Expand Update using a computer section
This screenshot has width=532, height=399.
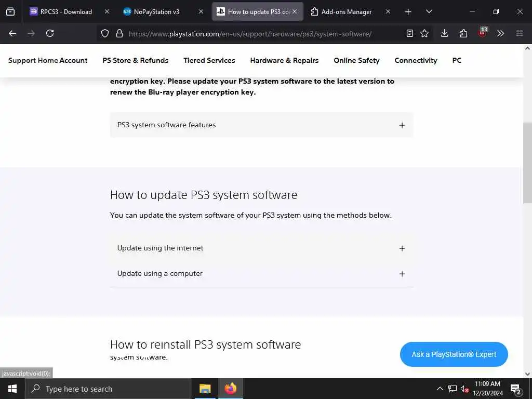(x=262, y=273)
